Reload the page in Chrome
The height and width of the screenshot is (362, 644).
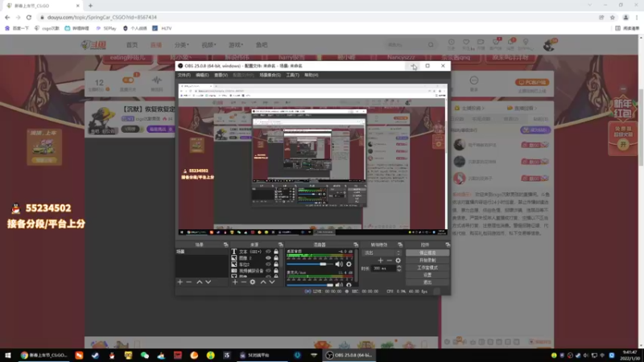29,17
